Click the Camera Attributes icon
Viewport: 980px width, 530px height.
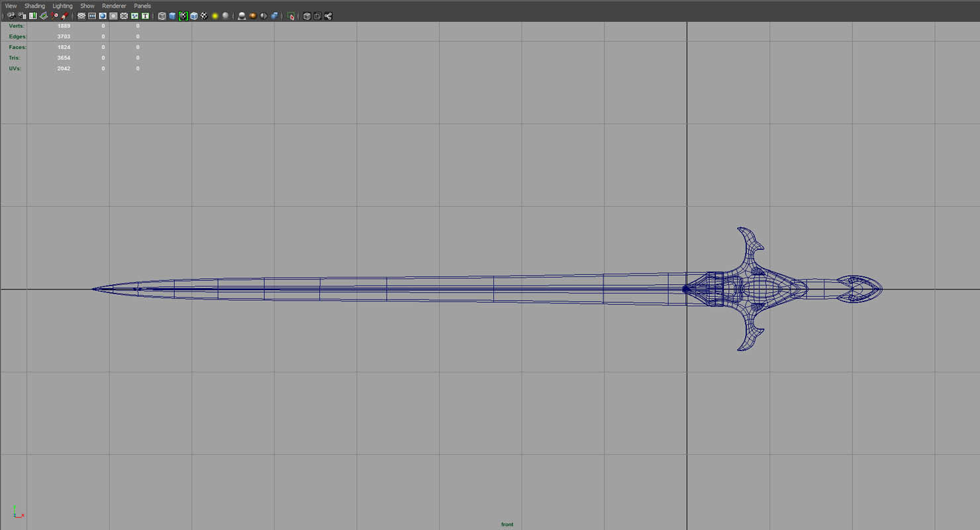23,16
